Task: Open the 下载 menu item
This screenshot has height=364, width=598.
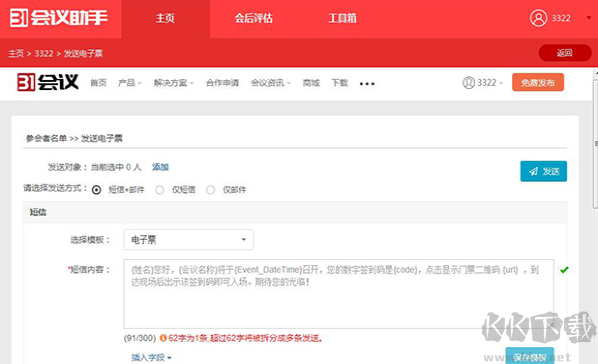Action: [339, 83]
